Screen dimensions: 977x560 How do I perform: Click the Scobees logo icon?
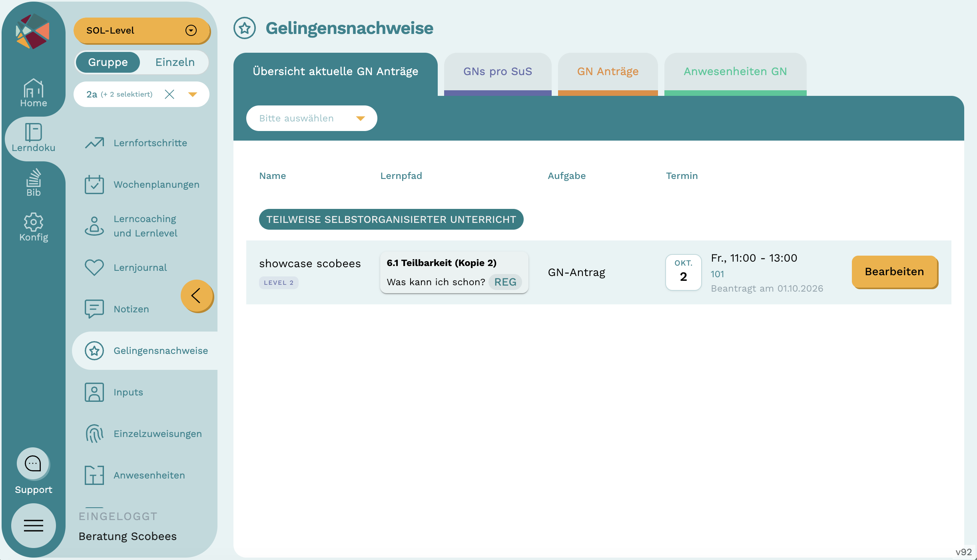33,31
